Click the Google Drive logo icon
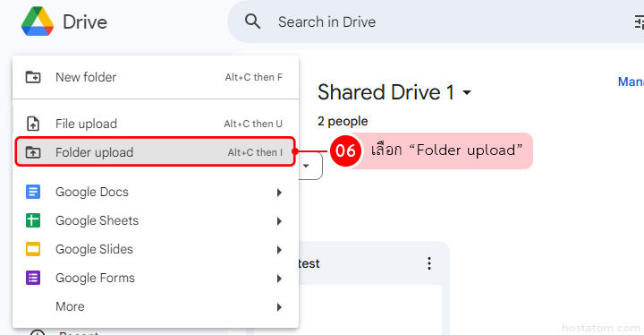Screen dimensions: 644x335 (38, 21)
